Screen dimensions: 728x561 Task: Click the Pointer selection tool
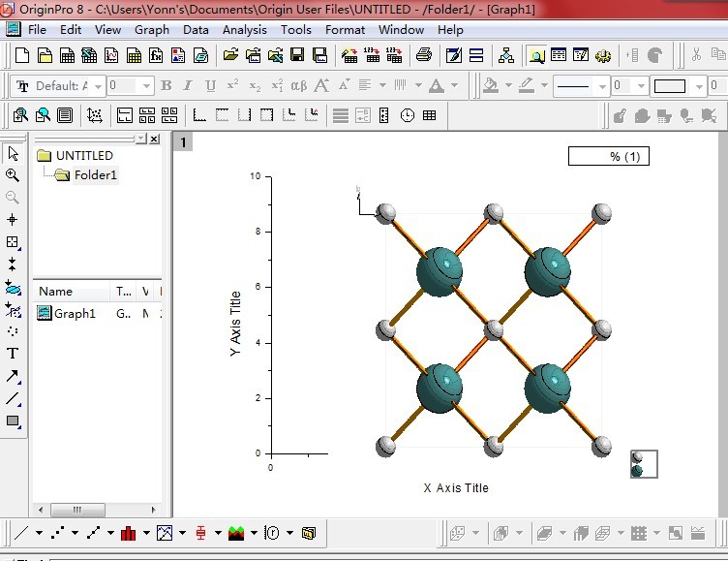[x=13, y=153]
